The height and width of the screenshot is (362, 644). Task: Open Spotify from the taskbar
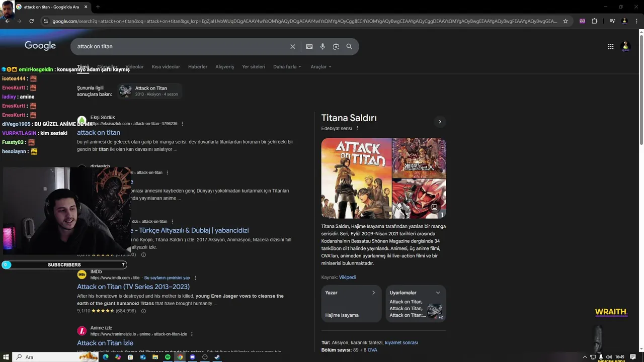(x=168, y=357)
